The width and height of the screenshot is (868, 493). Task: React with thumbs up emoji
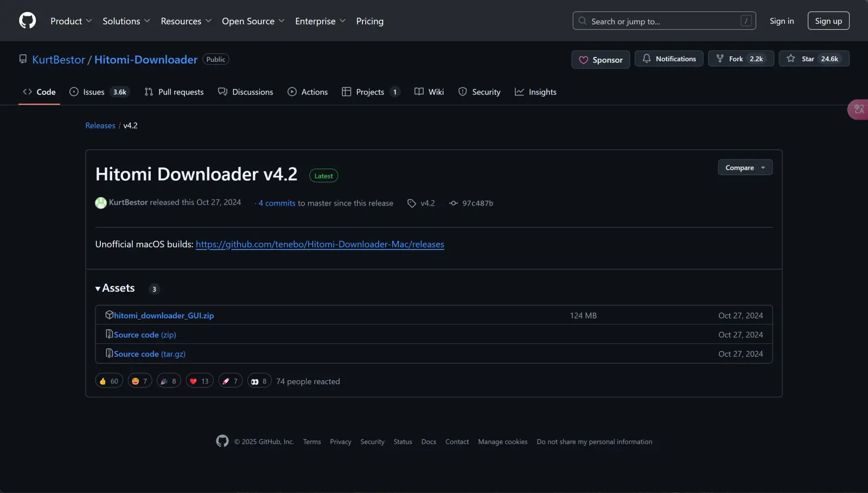coord(109,381)
